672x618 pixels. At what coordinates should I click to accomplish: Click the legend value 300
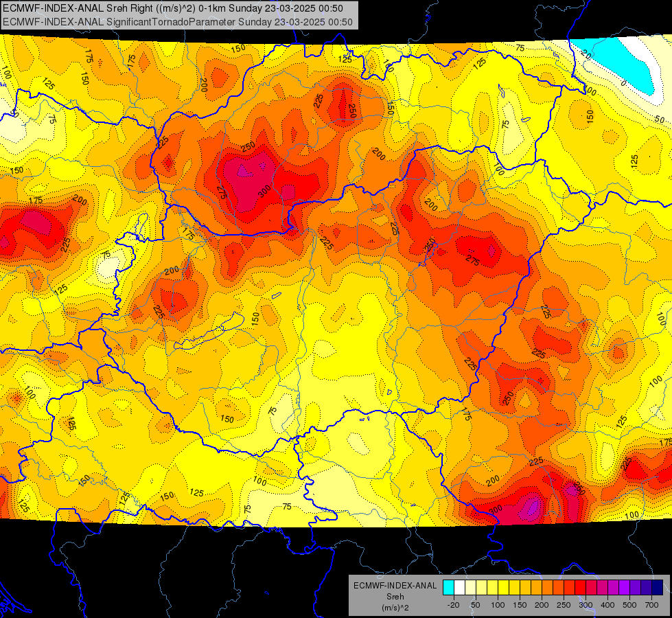tap(586, 605)
